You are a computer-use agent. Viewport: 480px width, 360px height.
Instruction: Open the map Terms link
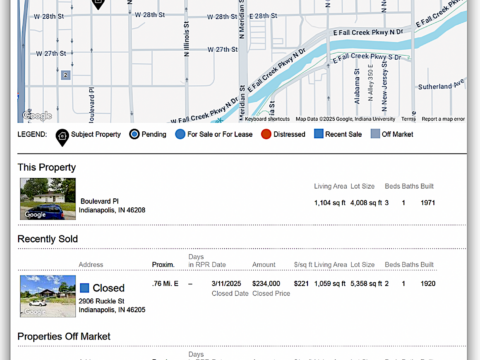[x=408, y=119]
